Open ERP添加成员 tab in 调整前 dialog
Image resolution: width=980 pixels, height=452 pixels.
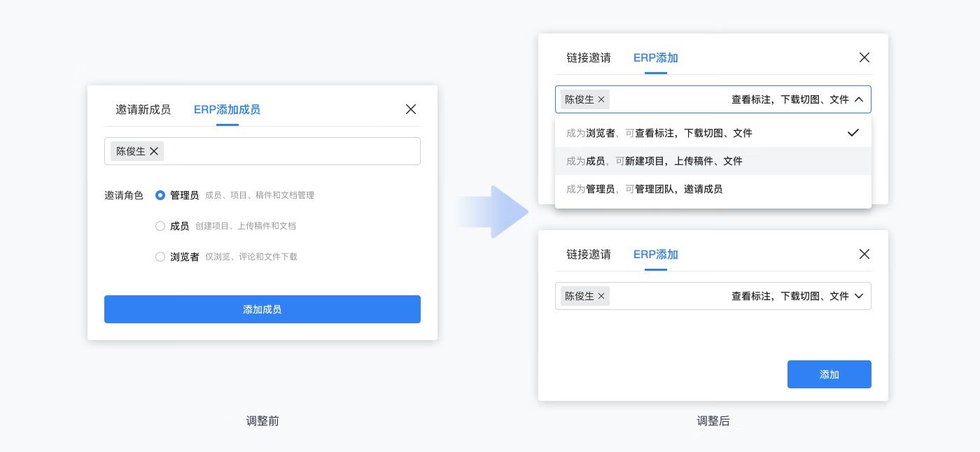tap(227, 109)
